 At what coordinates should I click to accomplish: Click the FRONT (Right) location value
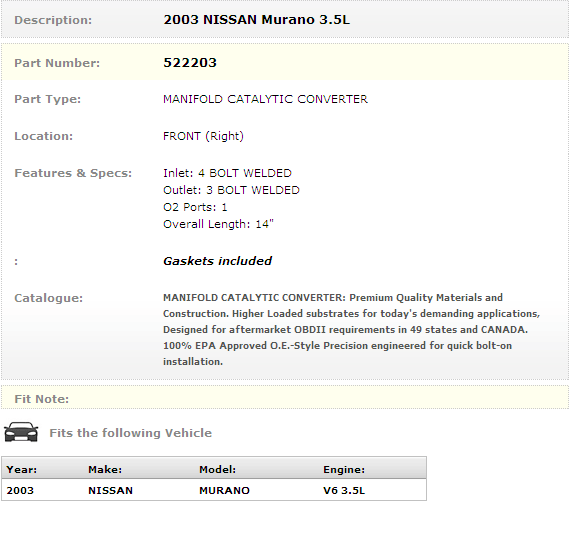pos(203,136)
